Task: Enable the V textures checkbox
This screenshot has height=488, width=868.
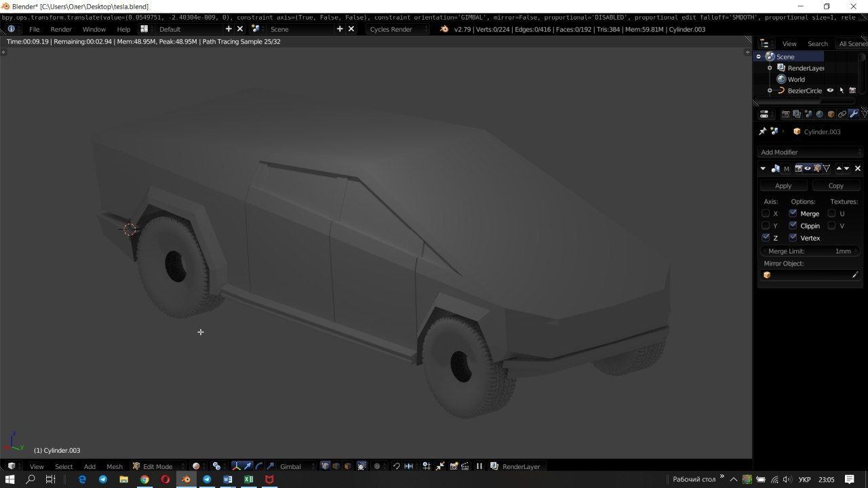Action: point(831,226)
